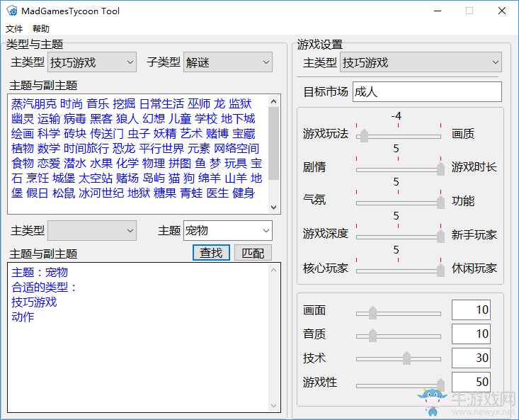519x420 pixels.
Task: Click the 网络空间 theme text
Action: [x=236, y=149]
